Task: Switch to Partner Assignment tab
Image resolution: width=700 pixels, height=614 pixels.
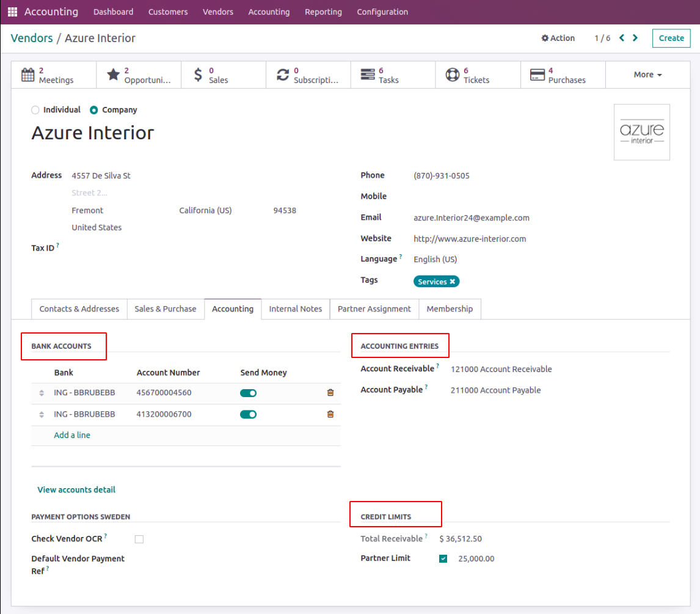Action: click(x=374, y=309)
